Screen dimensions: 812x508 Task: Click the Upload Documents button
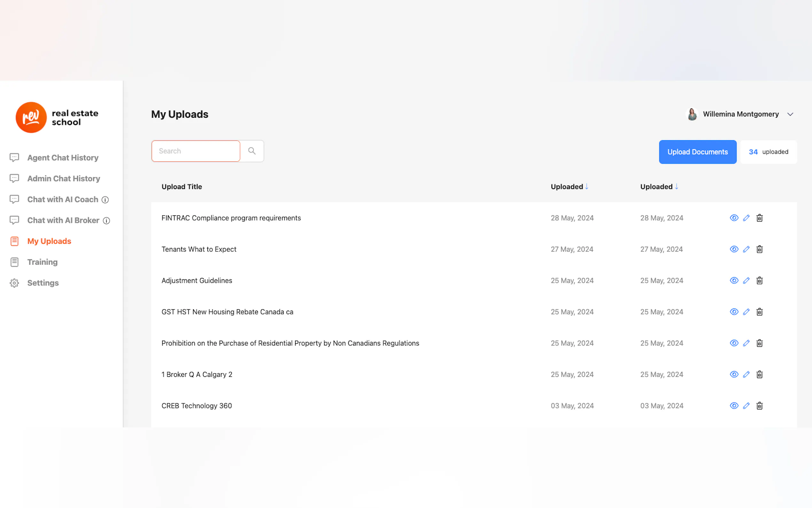point(697,152)
